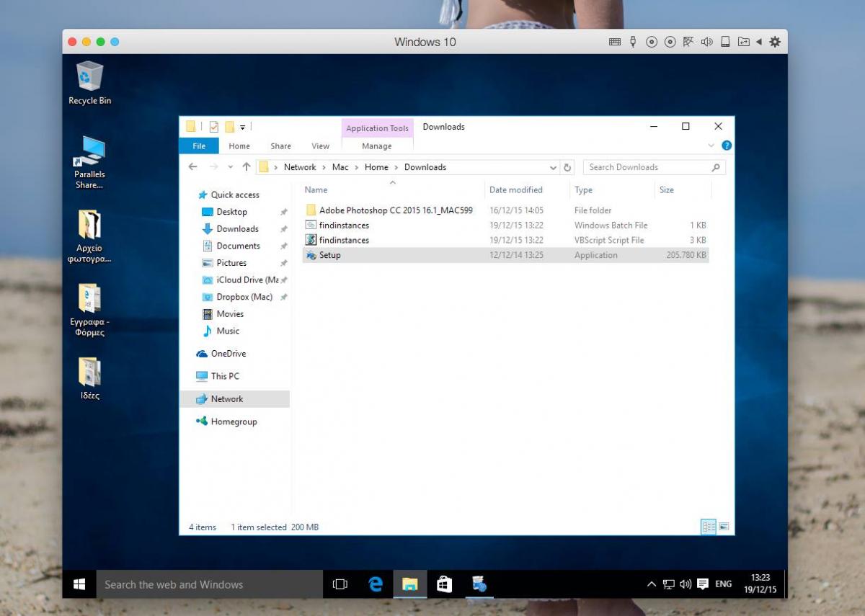Click Mac in the address breadcrumb
The height and width of the screenshot is (616, 865).
[340, 167]
